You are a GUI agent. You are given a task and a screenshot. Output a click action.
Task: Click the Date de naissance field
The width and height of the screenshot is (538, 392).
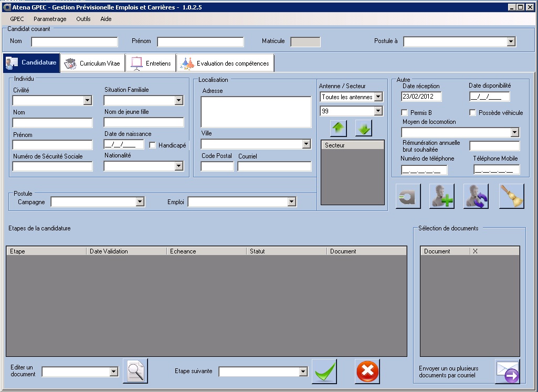124,144
